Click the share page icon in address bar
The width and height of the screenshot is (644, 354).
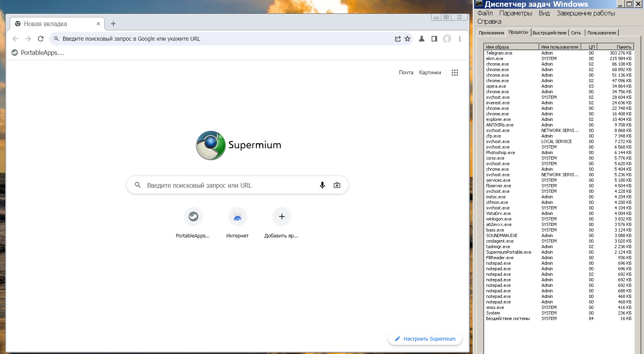point(398,39)
